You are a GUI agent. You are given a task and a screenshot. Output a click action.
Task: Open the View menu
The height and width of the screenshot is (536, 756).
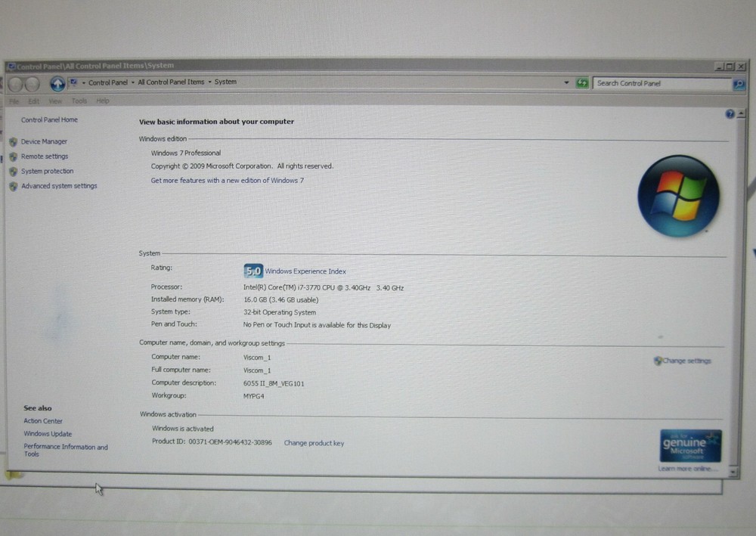click(55, 100)
